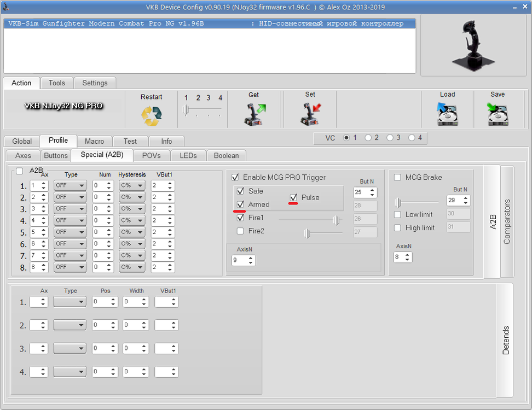The width and height of the screenshot is (532, 410).
Task: Uncheck the Safe checkbox
Action: (x=240, y=191)
